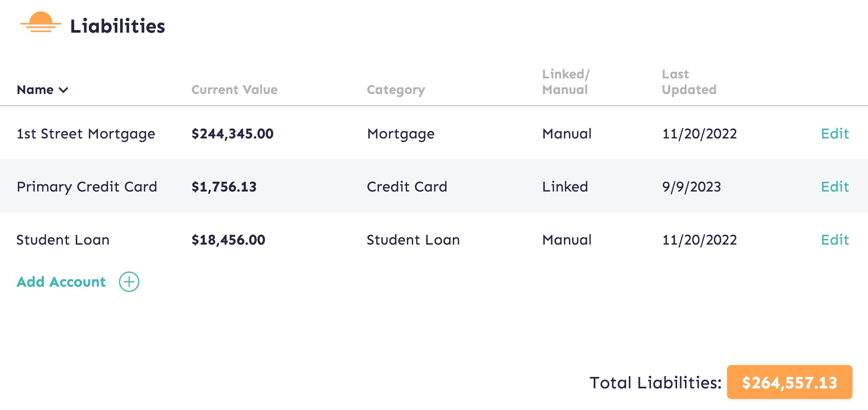The width and height of the screenshot is (868, 410).
Task: Click the $1,756.13 credit card value
Action: tap(224, 187)
